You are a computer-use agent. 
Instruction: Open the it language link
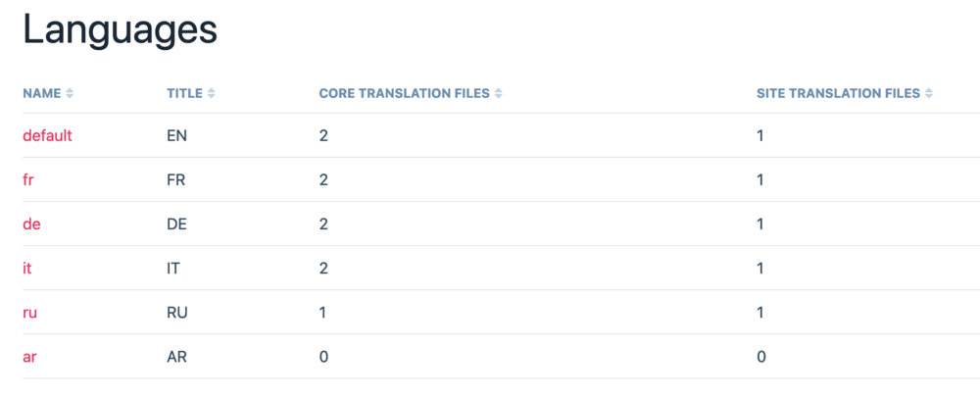click(27, 269)
